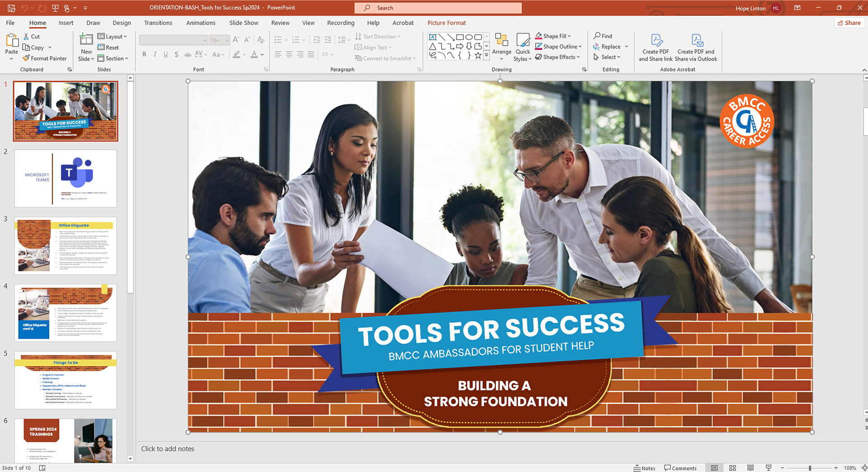Viewport: 868px width, 472px height.
Task: Toggle Strikethrough formatting
Action: (187, 54)
